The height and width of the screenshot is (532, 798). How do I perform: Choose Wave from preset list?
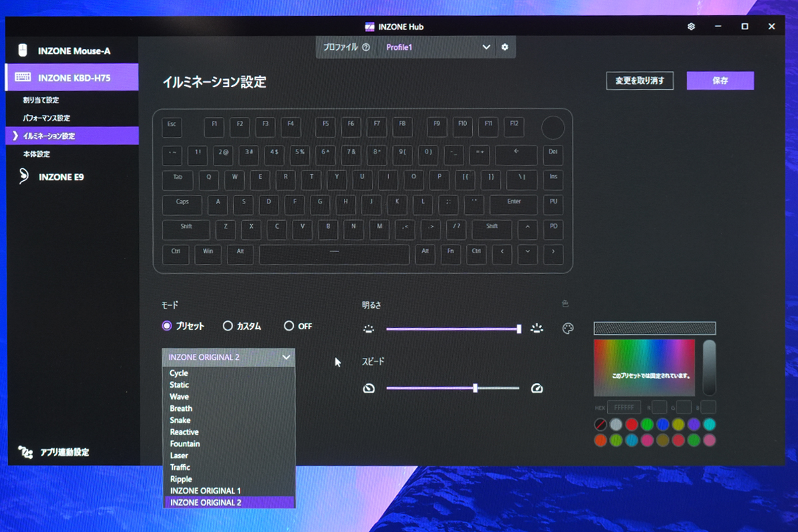(x=229, y=396)
